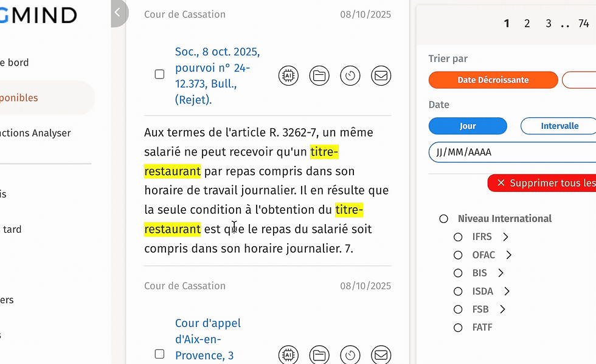This screenshot has height=364, width=596.
Task: Launch AI analysis on the Cour d'appel result
Action: click(x=288, y=354)
